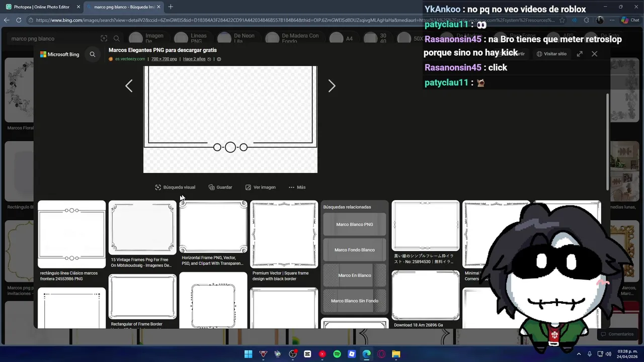This screenshot has width=644, height=362.
Task: Click the info icon next to Hace 2 años
Action: click(219, 59)
